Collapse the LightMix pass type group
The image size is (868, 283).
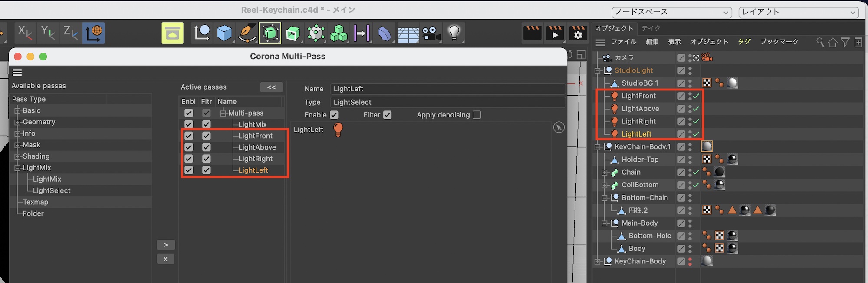(x=18, y=168)
